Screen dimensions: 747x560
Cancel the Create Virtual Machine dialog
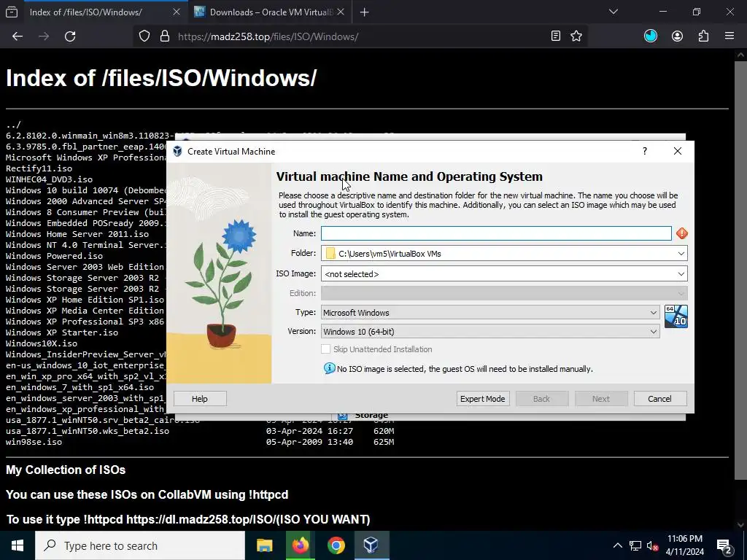click(x=659, y=399)
